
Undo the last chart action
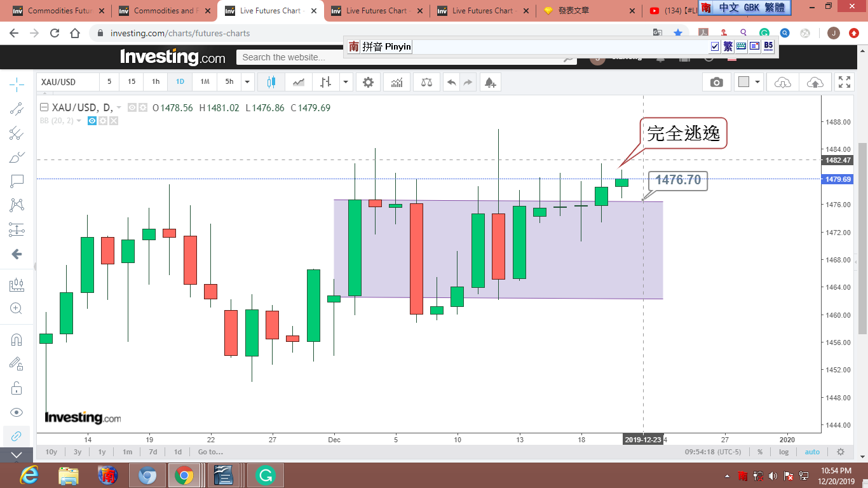[x=451, y=82]
